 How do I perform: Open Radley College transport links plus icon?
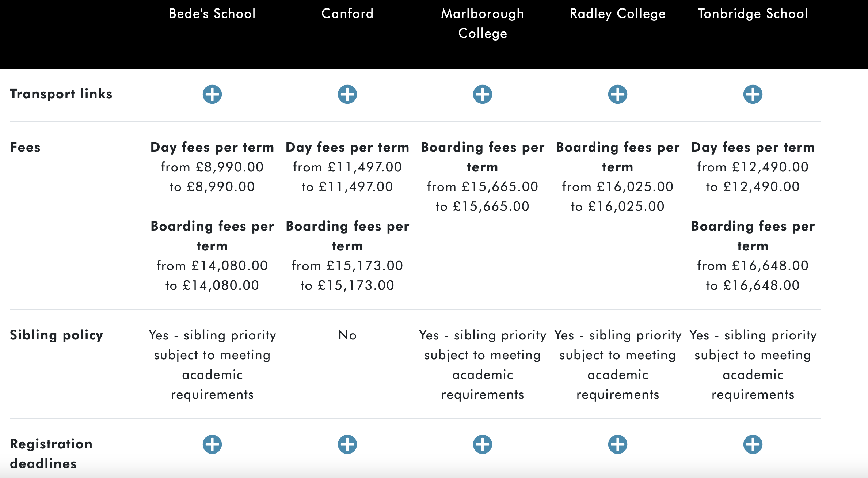[618, 94]
